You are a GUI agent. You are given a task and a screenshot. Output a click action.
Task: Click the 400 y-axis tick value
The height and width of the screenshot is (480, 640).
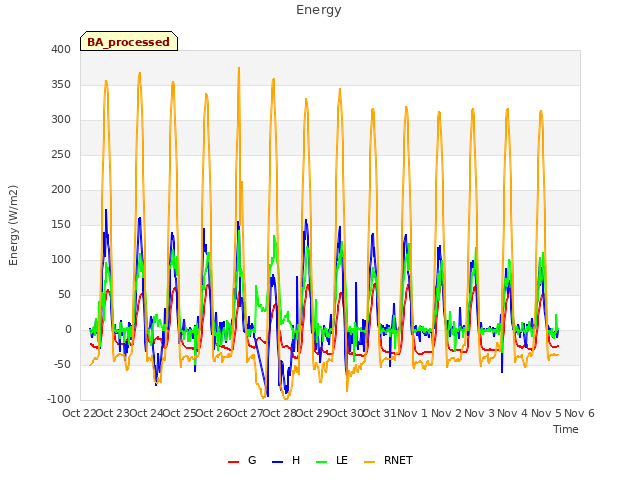pyautogui.click(x=61, y=49)
